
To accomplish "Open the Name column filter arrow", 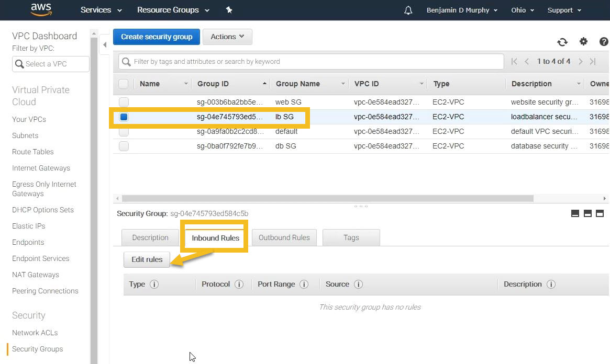I will coord(186,84).
